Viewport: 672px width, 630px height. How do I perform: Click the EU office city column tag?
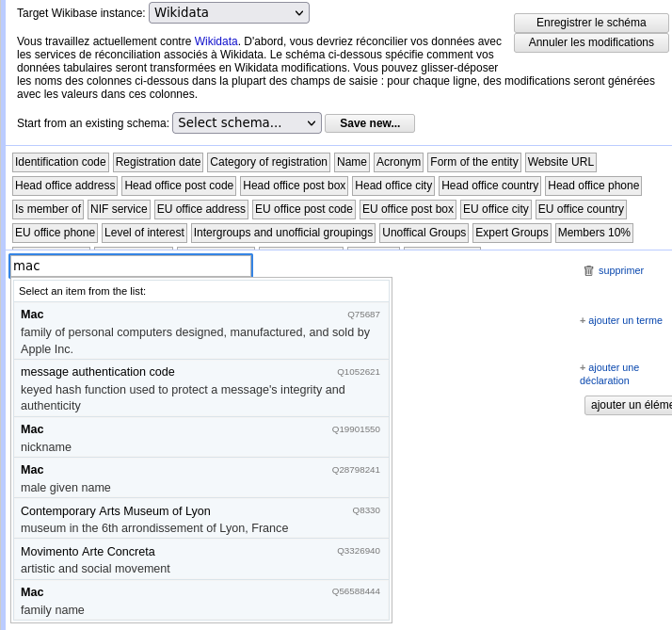(x=495, y=209)
